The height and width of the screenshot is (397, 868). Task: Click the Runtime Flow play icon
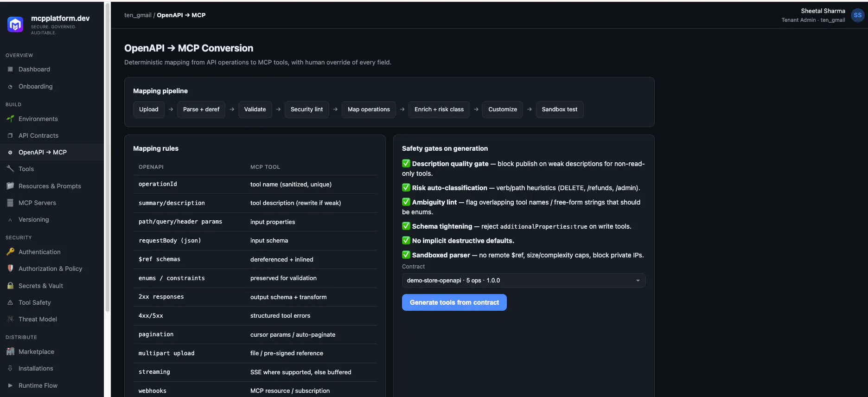click(x=10, y=385)
